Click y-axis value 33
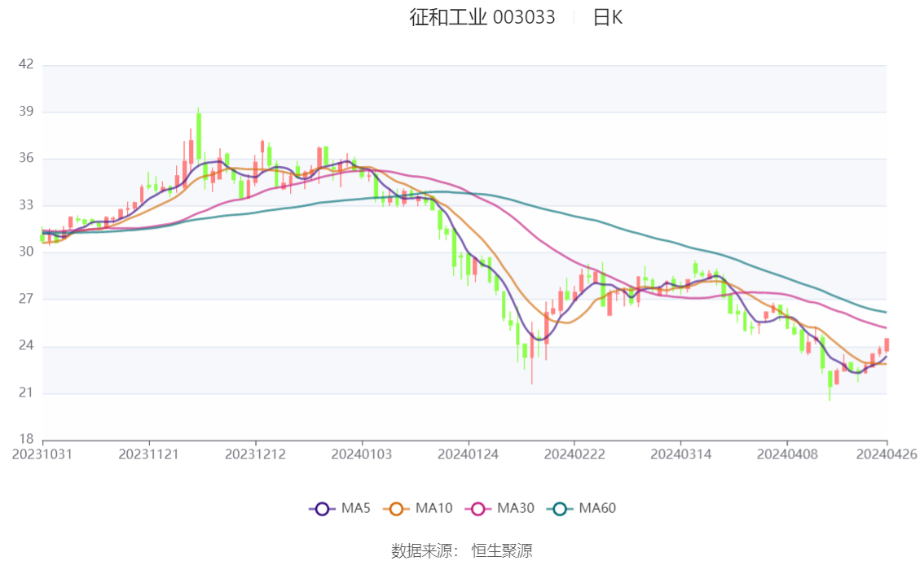 [x=26, y=205]
